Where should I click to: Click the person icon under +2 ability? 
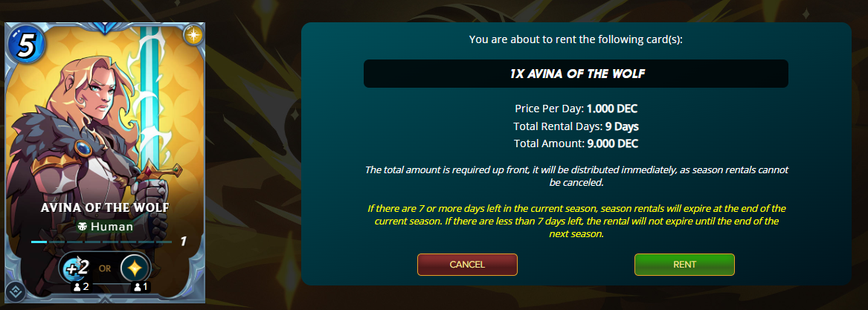click(75, 286)
